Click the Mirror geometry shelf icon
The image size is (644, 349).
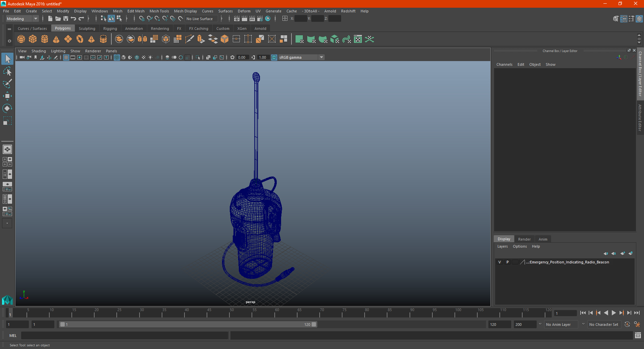click(143, 39)
